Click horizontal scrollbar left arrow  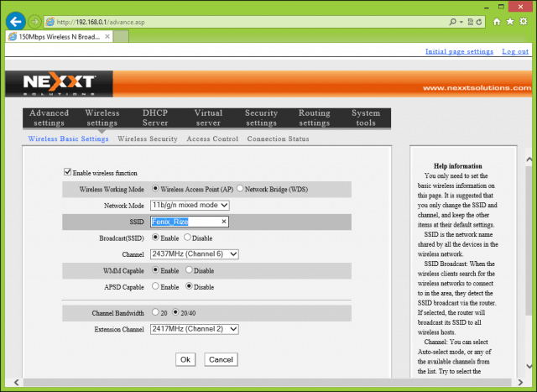click(x=16, y=382)
